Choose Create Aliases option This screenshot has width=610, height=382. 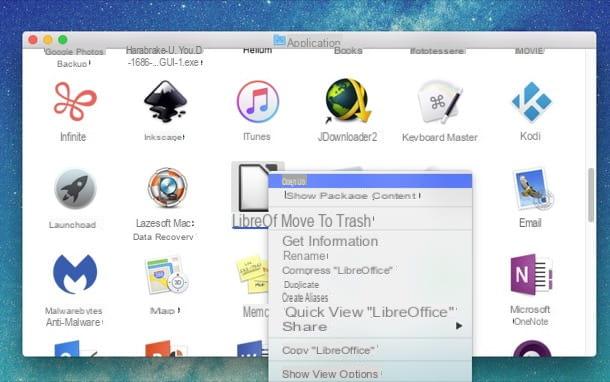point(370,298)
